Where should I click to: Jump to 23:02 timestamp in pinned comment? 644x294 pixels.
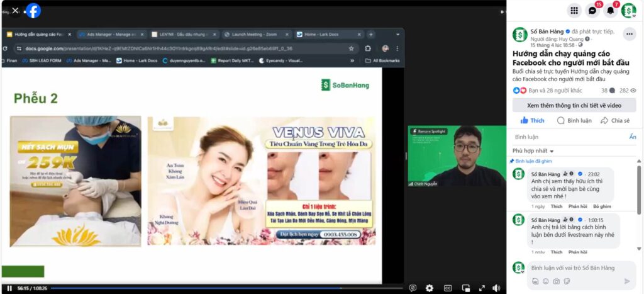click(594, 174)
